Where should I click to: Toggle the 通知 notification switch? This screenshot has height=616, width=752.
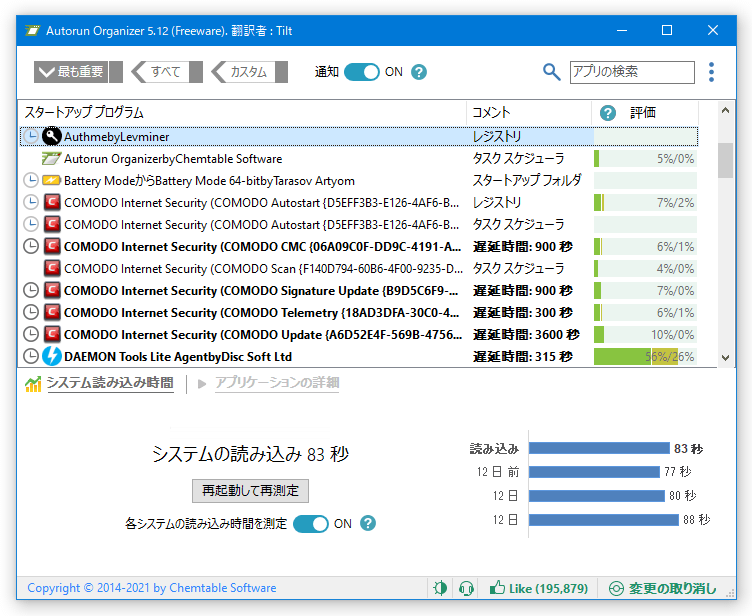(362, 72)
